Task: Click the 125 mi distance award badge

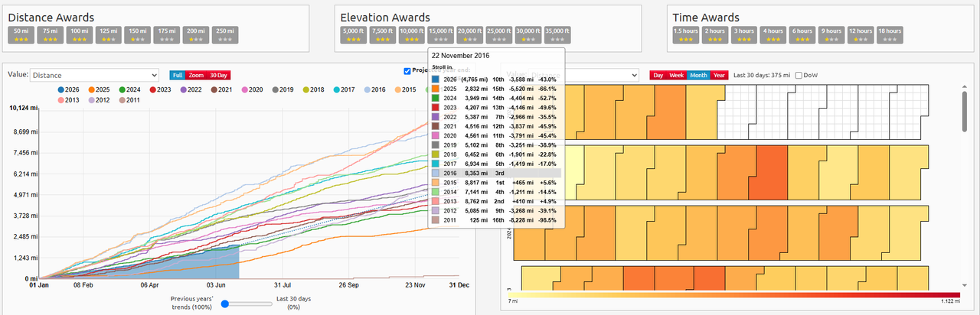Action: [x=108, y=34]
